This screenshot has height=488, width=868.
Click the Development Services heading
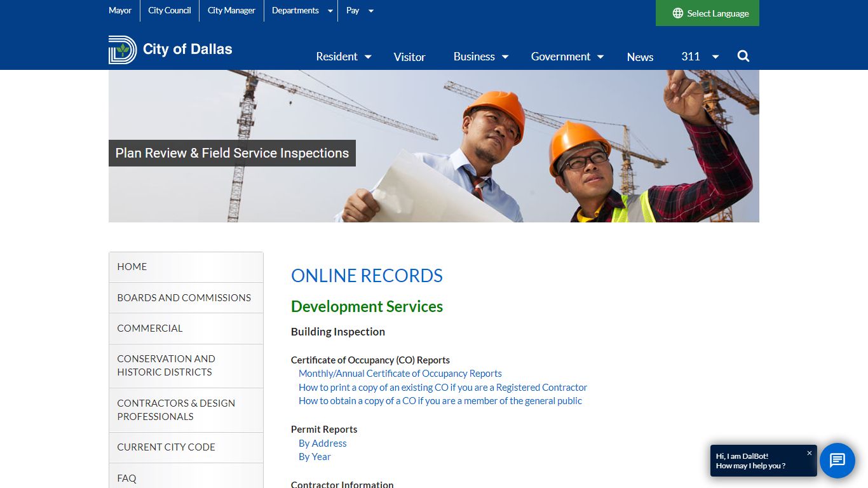pyautogui.click(x=367, y=306)
